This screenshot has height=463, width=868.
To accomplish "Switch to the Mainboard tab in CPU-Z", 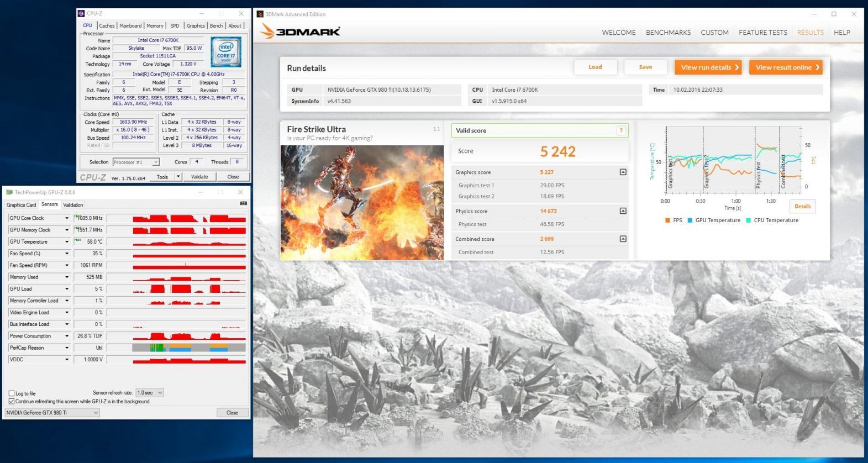I will 130,25.
